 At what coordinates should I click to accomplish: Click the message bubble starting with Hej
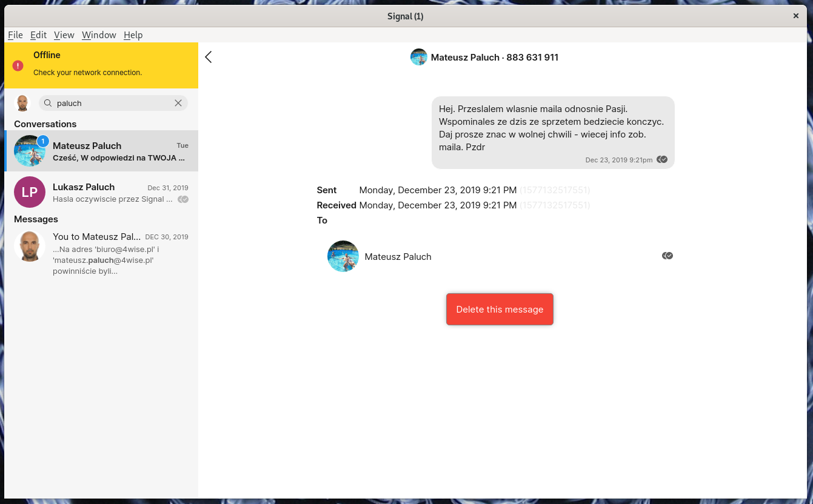pyautogui.click(x=553, y=133)
